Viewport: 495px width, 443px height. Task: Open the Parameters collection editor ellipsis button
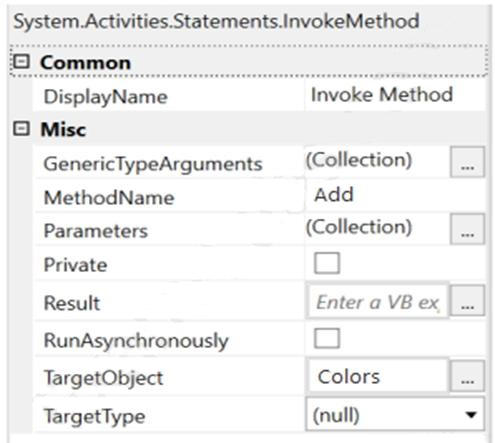coord(467,229)
